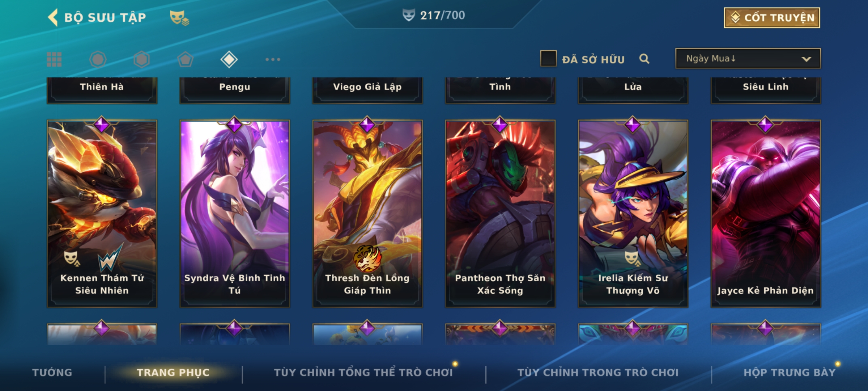Open Kennen Thám Tử Siêu Nhiên skin

[102, 214]
